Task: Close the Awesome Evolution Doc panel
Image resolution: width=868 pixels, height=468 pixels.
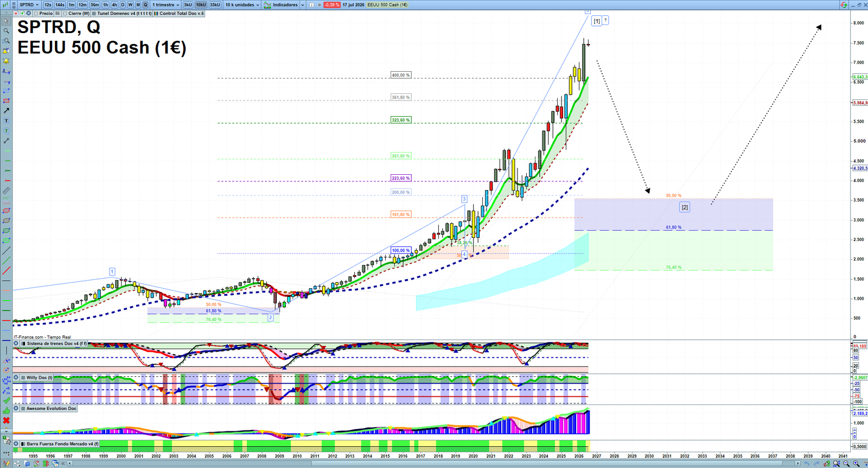Action: click(16, 408)
